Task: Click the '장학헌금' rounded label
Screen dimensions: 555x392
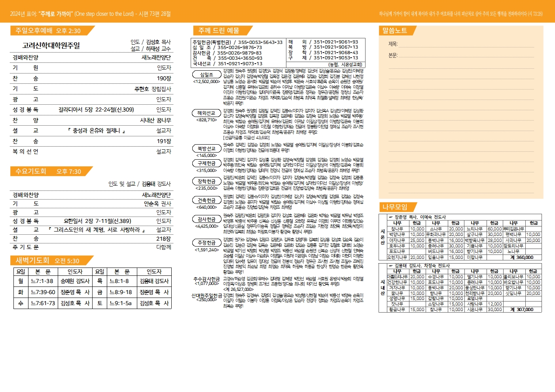Action: click(206, 181)
